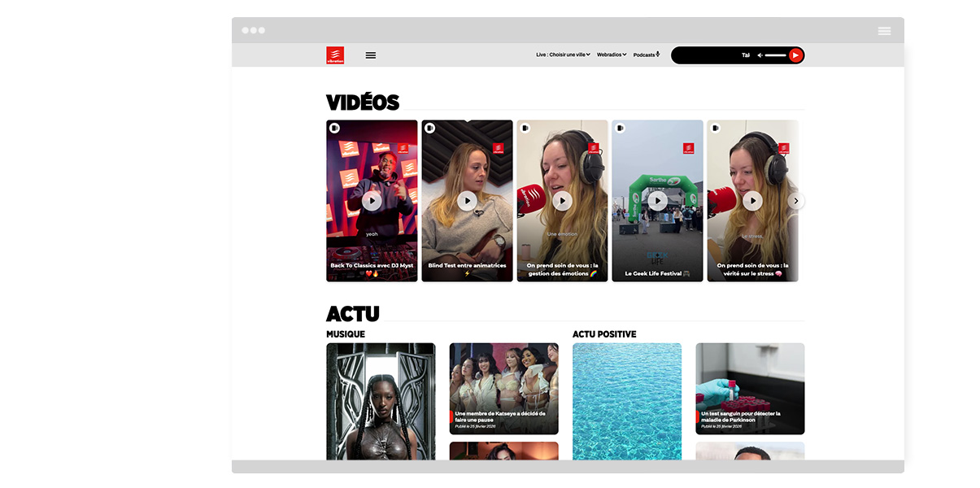Click the turquoise water thumbnail under ACTU POSITIVE
This screenshot has width=980, height=488.
[x=627, y=404]
